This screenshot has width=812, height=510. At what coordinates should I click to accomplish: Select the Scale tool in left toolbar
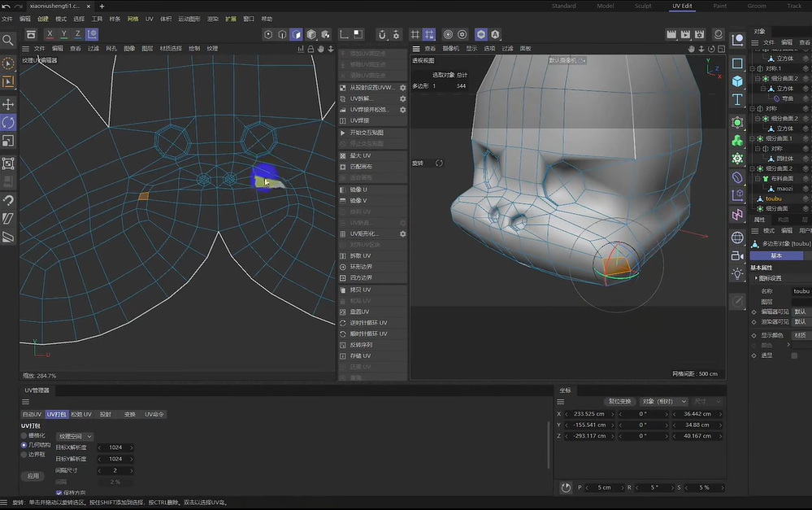pyautogui.click(x=8, y=141)
